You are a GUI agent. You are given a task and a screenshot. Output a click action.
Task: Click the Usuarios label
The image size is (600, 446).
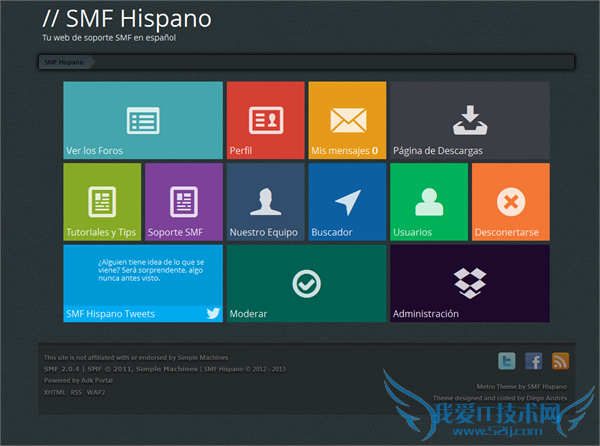412,232
